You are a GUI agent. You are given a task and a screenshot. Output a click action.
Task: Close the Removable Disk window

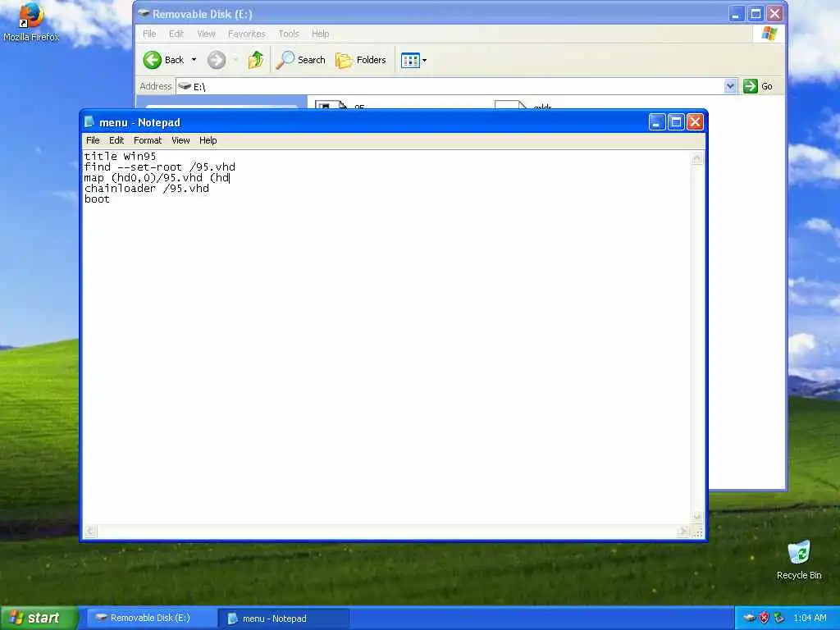point(774,13)
